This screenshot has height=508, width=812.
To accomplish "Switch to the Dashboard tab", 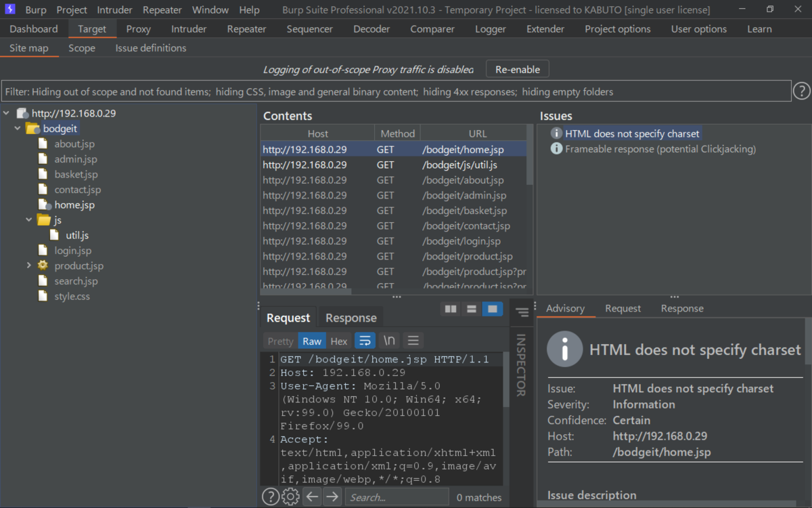I will tap(34, 29).
